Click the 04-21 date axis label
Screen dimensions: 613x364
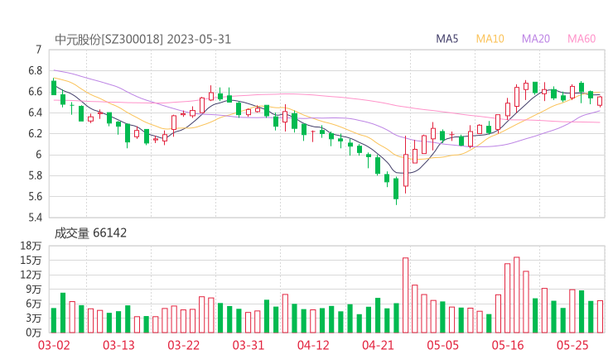pyautogui.click(x=378, y=345)
